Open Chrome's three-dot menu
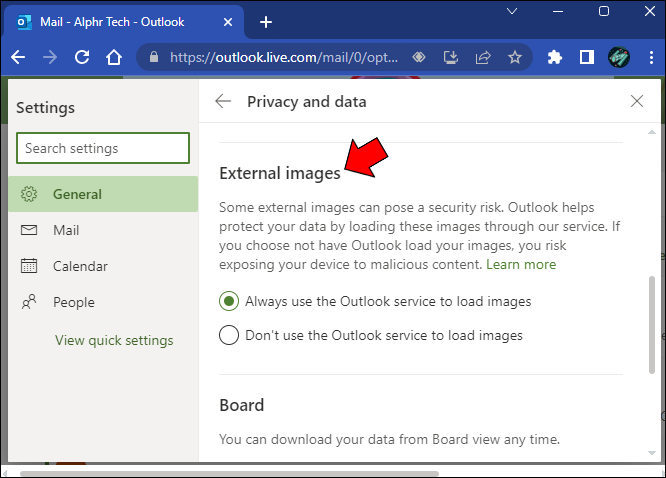Viewport: 666px width, 478px height. click(x=649, y=58)
